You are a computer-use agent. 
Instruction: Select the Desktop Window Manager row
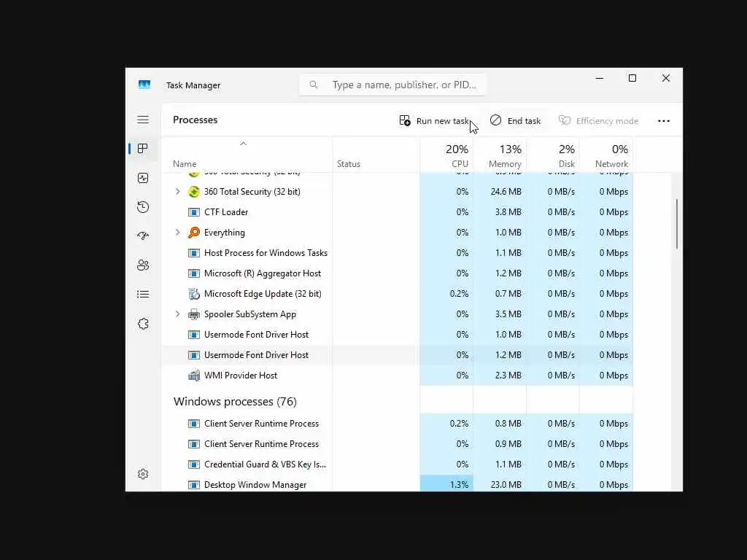[398, 485]
